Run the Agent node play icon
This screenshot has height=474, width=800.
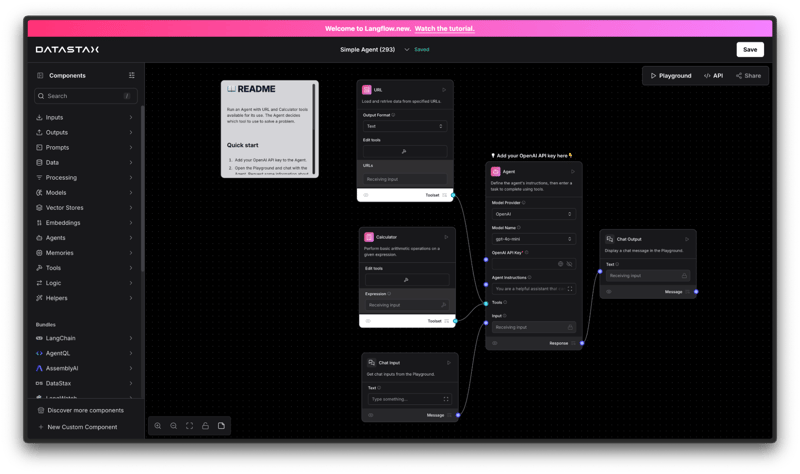tap(571, 172)
